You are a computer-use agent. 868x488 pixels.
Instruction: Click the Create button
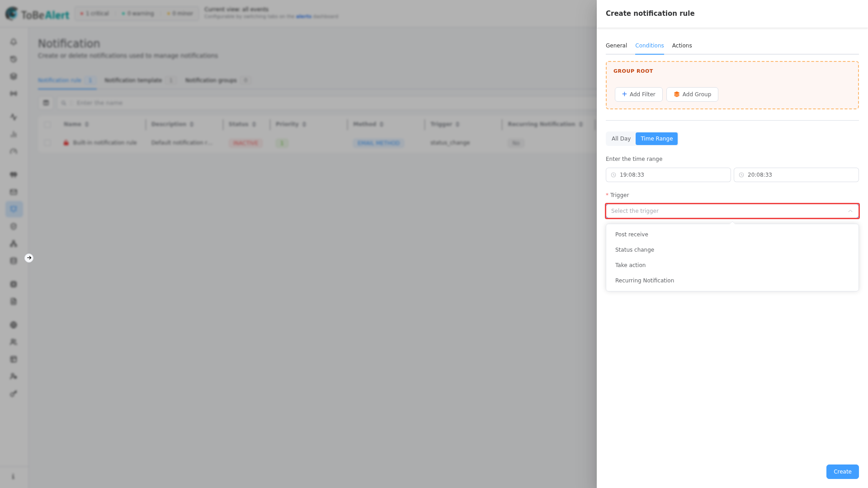click(842, 472)
